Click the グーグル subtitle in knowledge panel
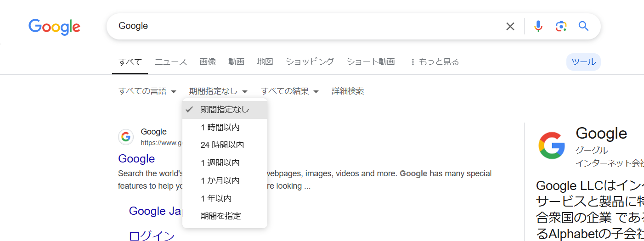 (x=592, y=151)
